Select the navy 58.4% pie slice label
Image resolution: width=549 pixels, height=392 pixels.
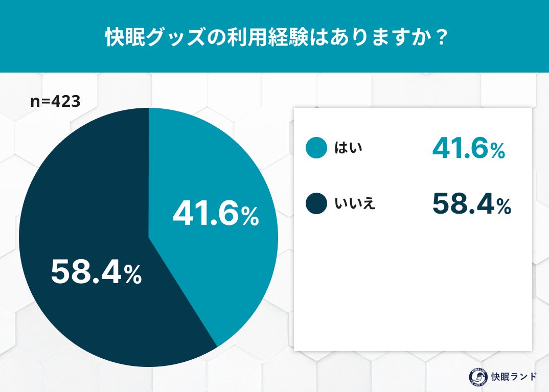[96, 272]
